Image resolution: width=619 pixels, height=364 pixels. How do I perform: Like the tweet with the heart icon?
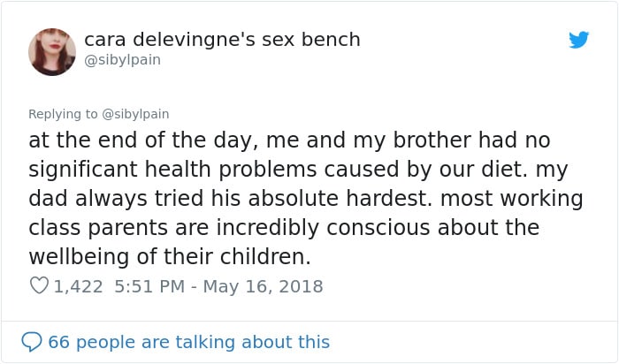[x=39, y=285]
